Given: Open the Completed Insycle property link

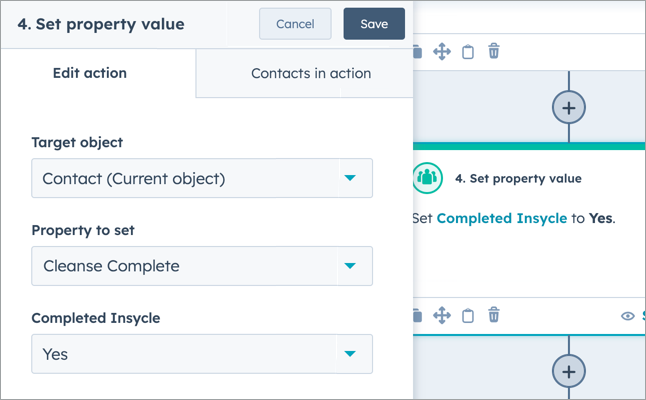Looking at the screenshot, I should 502,218.
